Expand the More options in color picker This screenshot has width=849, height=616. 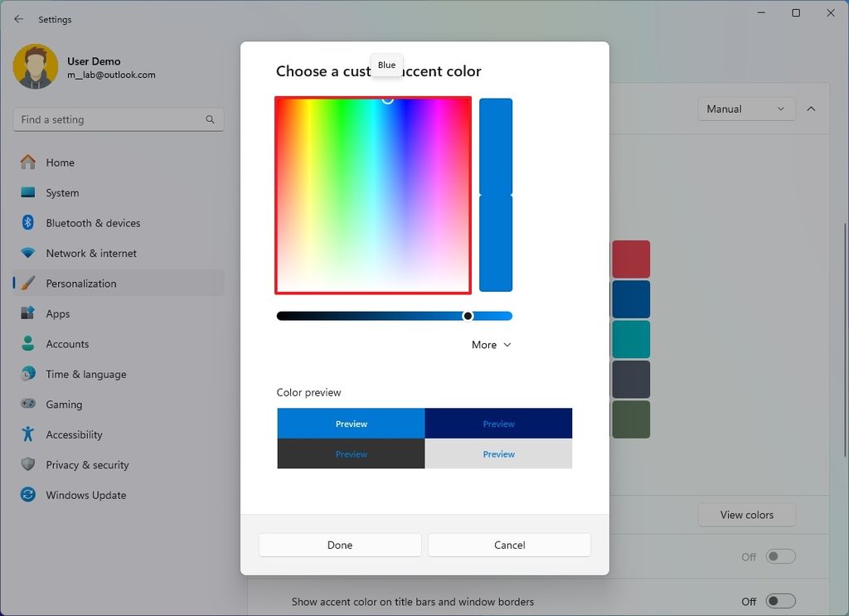point(491,344)
